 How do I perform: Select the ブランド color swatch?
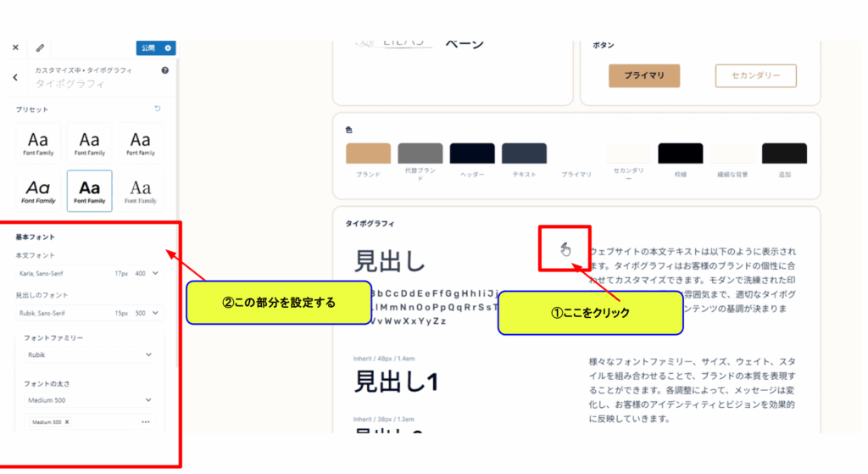(368, 153)
